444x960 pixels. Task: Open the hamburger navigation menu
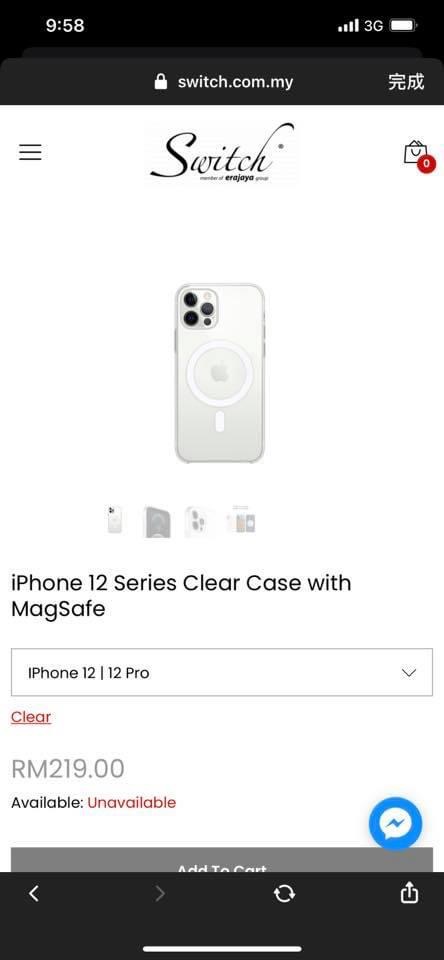click(30, 152)
